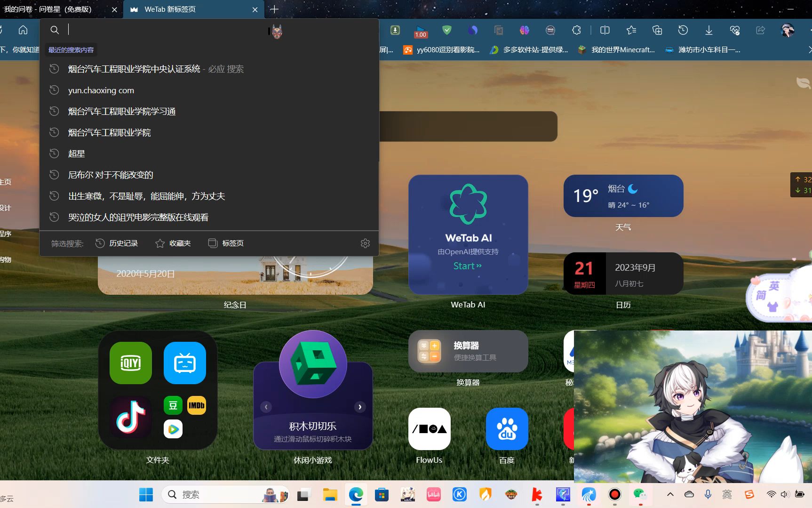Launch the FlowUs shortcut
The image size is (812, 508).
pyautogui.click(x=430, y=429)
